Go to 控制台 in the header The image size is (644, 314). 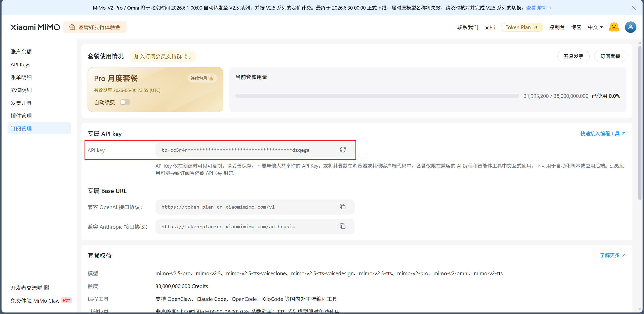pos(557,27)
